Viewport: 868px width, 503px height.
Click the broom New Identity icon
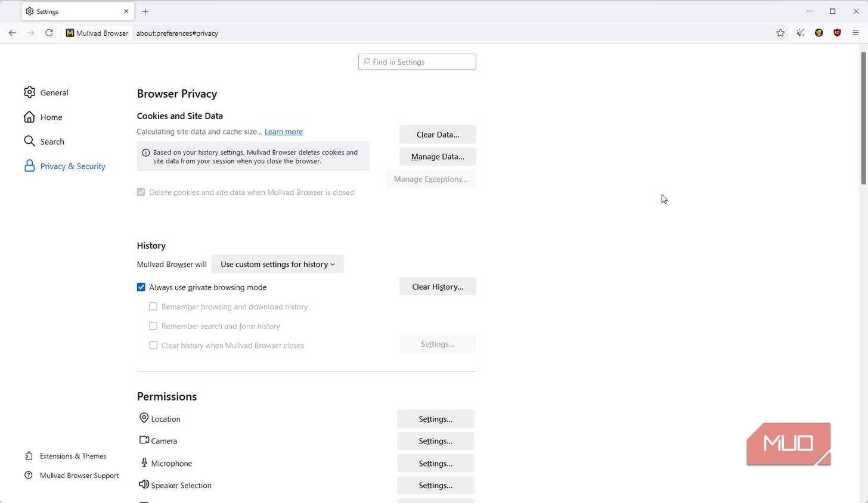click(801, 33)
